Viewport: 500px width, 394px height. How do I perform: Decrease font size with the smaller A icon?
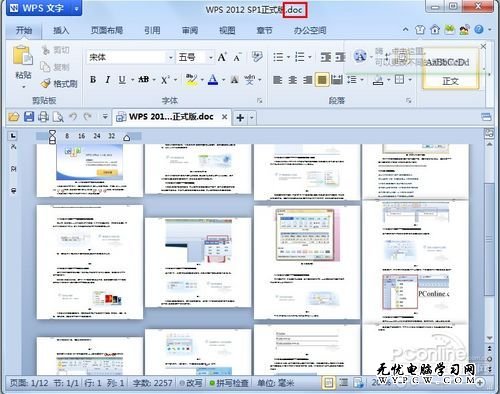click(237, 58)
